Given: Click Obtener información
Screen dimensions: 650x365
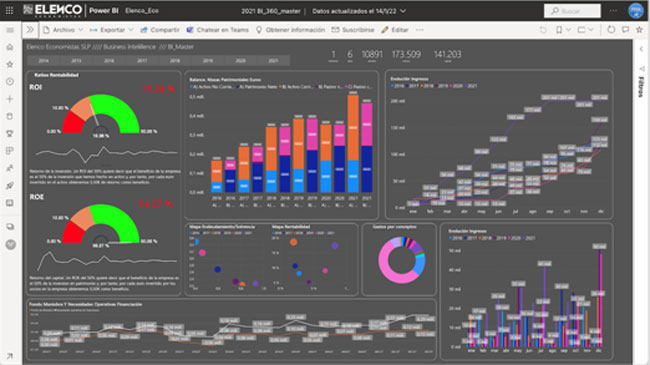Looking at the screenshot, I should click(x=290, y=30).
